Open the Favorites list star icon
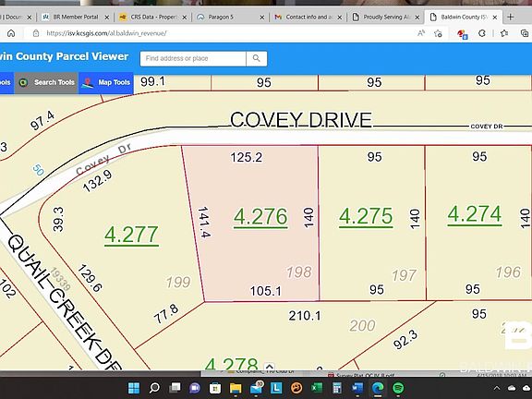532x399 pixels. point(504,33)
